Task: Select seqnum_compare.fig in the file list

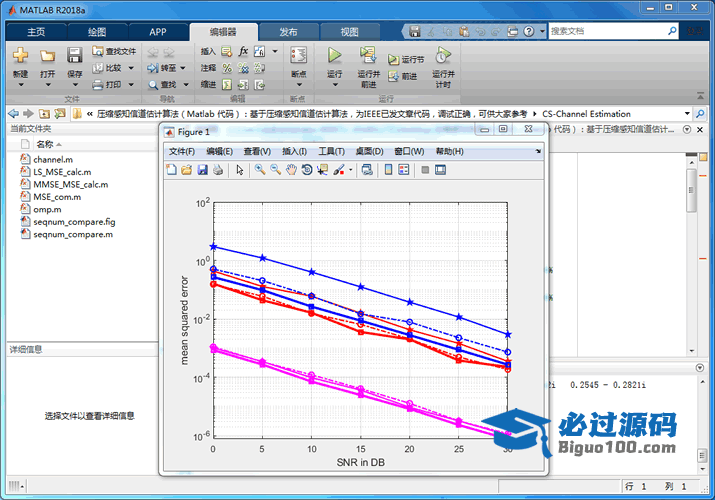Action: [74, 222]
